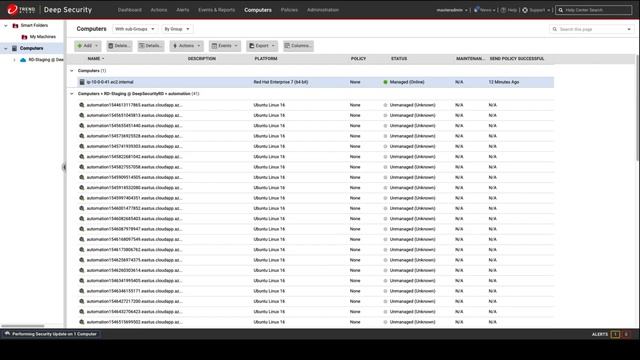Click the Computers server icon in tree
640x360 pixels.
(x=15, y=48)
